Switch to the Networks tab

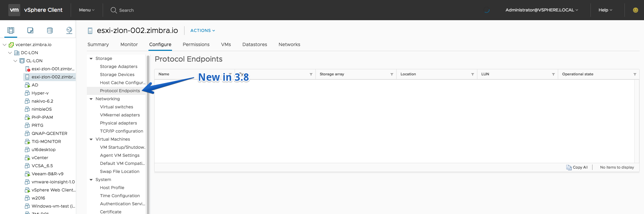point(289,44)
